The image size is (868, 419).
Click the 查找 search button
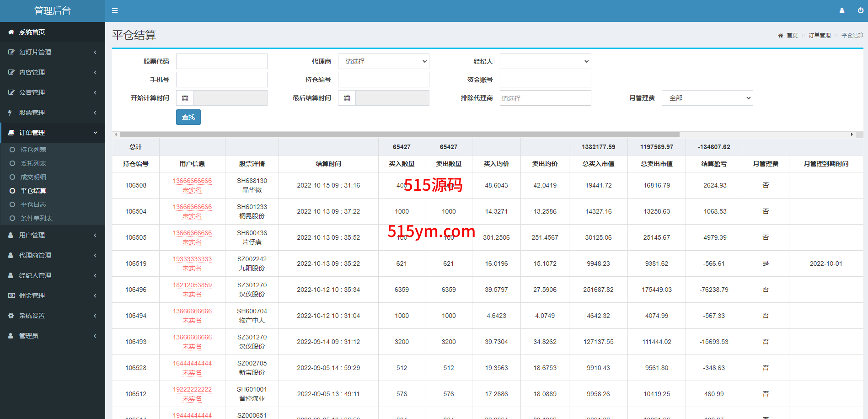tap(188, 117)
